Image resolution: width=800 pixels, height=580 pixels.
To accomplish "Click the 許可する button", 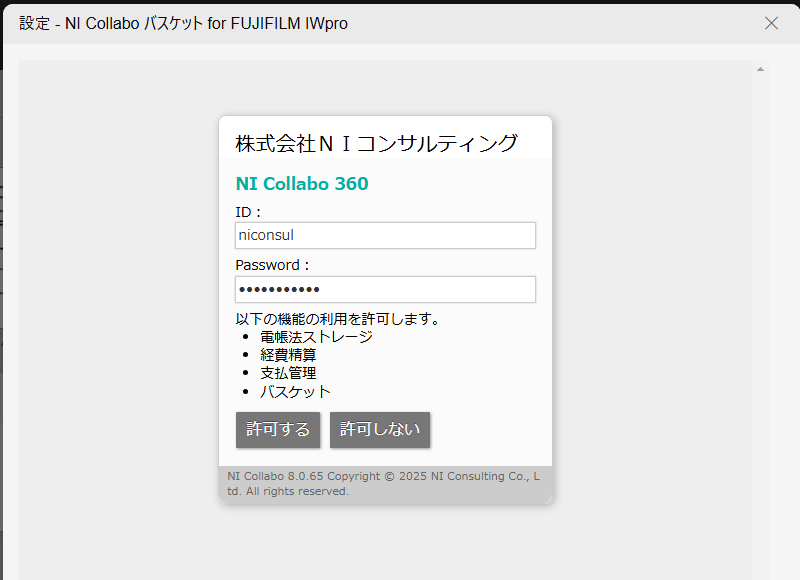I will [x=278, y=430].
